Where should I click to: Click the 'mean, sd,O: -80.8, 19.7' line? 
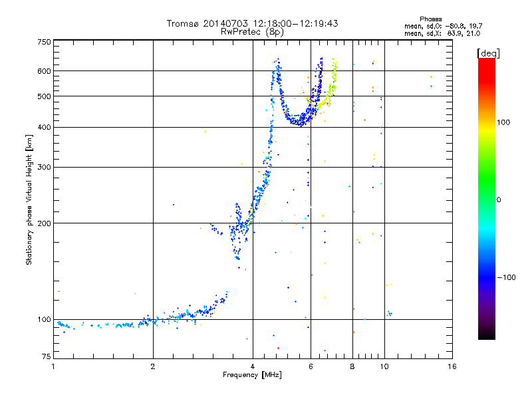click(443, 26)
